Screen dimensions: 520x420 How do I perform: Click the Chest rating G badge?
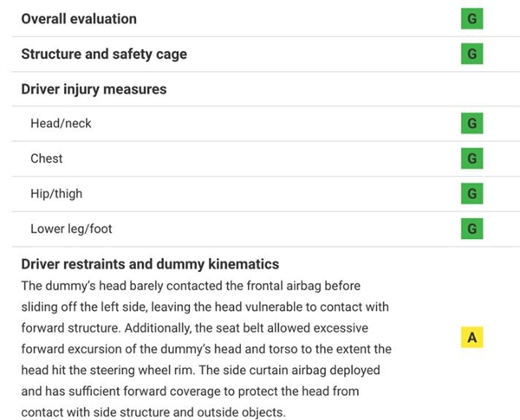tap(471, 158)
